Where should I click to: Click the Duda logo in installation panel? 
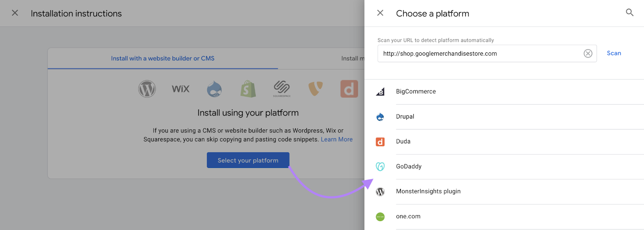tap(349, 89)
